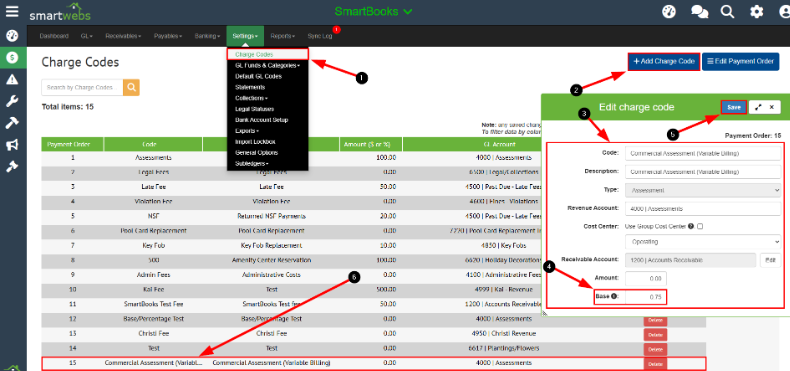The height and width of the screenshot is (371, 790).
Task: Open the chat bubbles icon in header
Action: point(699,12)
